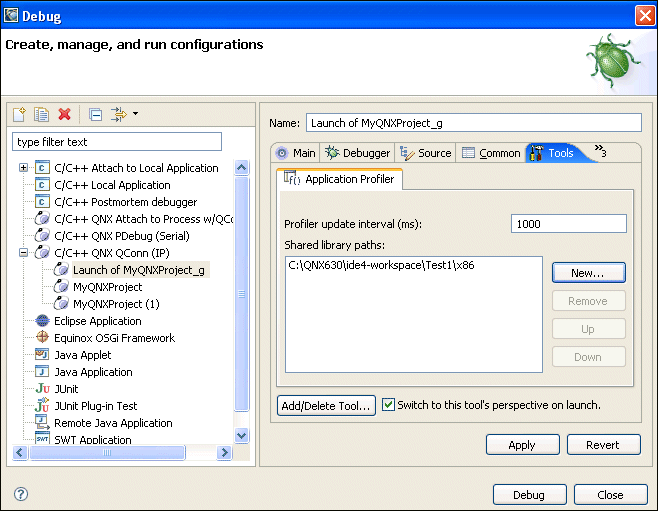Click the Apply button
Viewport: 658px width, 511px height.
[x=522, y=445]
